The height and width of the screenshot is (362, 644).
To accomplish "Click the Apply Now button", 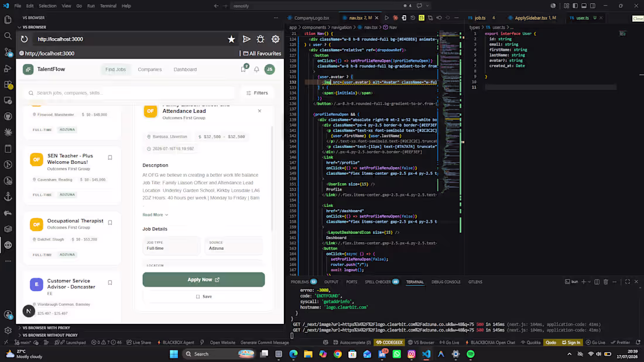I will 204,280.
